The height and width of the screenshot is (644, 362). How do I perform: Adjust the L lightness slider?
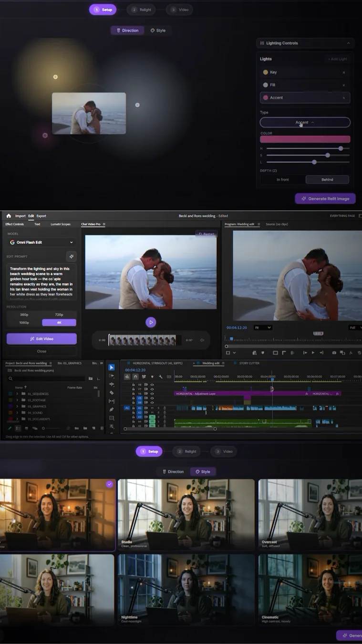pyautogui.click(x=308, y=162)
